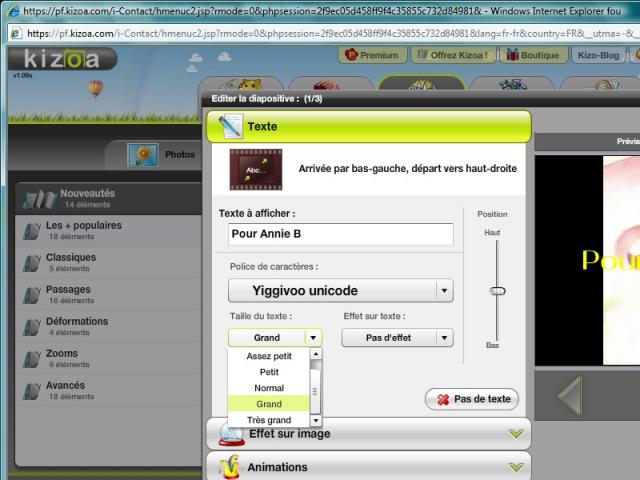
Task: Choose Grand from size list
Action: pos(269,404)
